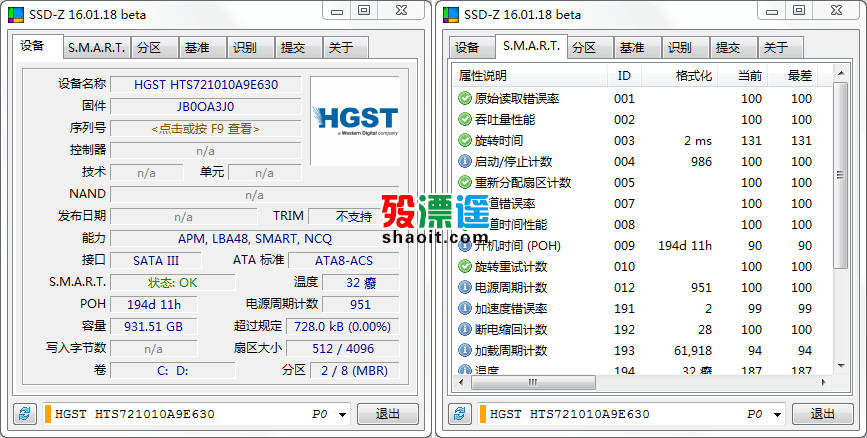The image size is (867, 438).
Task: Open the 识别 tab in left window
Action: click(x=250, y=48)
